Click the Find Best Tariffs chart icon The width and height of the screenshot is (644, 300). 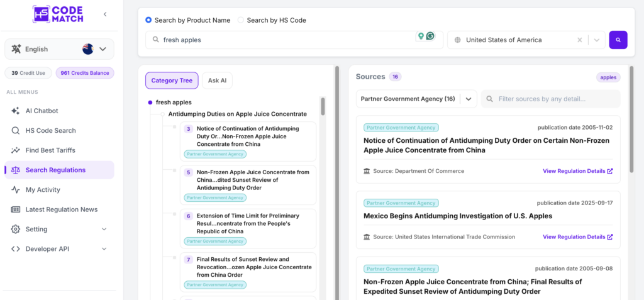click(15, 150)
